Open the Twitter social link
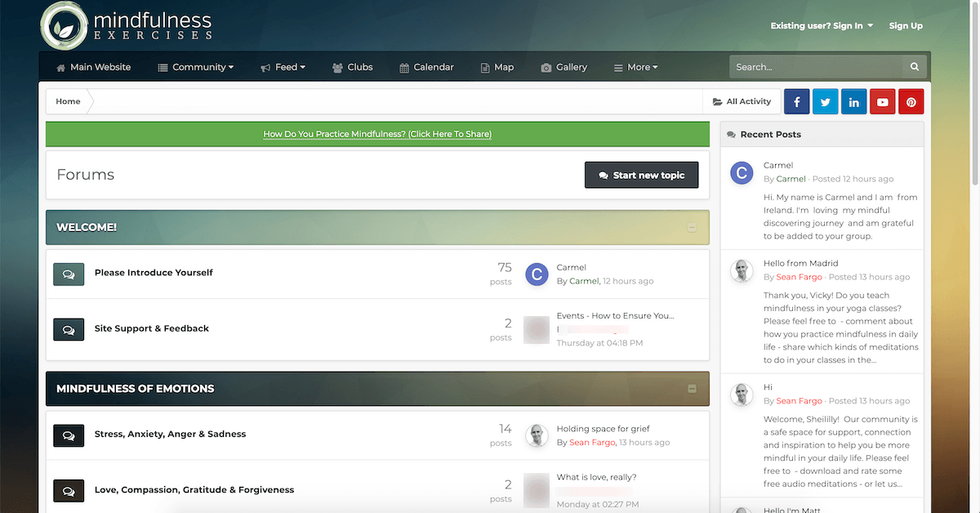The image size is (980, 513). (825, 102)
